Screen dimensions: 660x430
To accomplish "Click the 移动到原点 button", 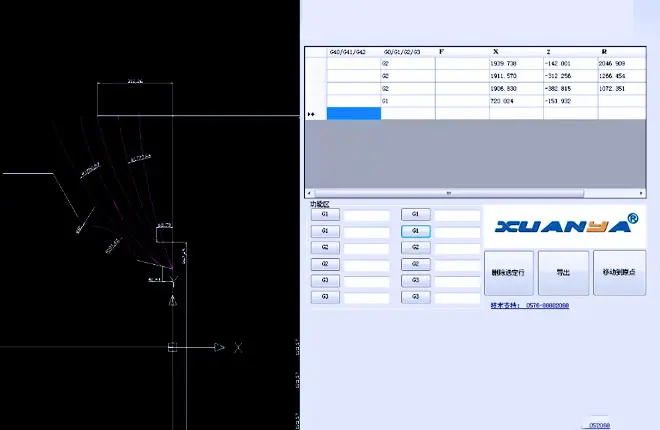I will (x=619, y=272).
